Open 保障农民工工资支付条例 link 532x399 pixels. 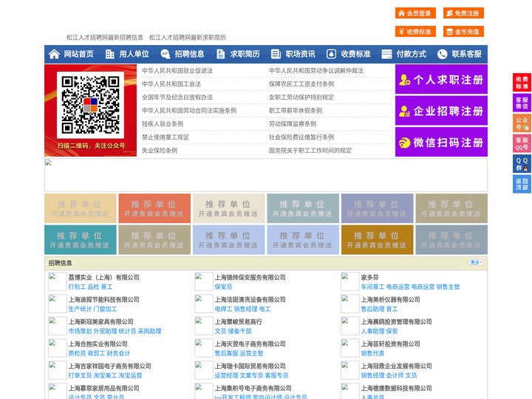pyautogui.click(x=301, y=83)
